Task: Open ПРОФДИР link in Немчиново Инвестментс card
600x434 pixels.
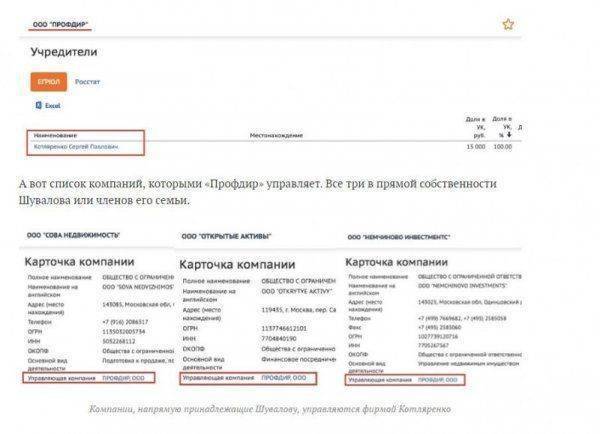Action: click(438, 380)
